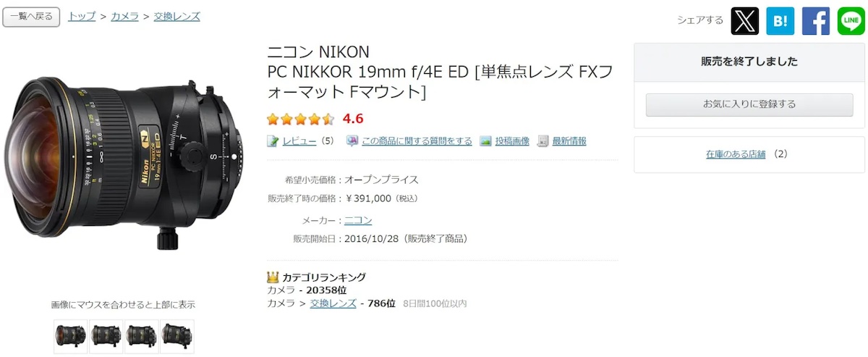Click the review pencil icon

[273, 141]
